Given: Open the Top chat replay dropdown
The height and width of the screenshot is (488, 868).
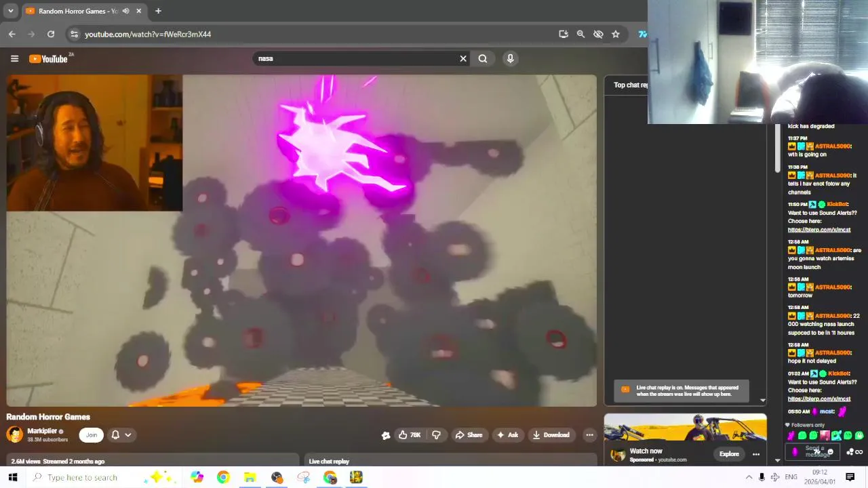Looking at the screenshot, I should 630,85.
